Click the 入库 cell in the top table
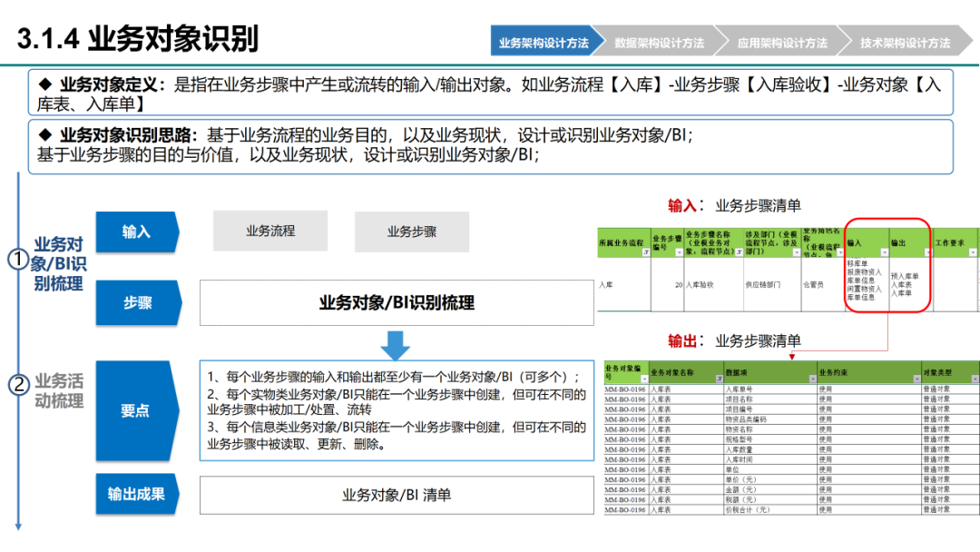Image resolution: width=980 pixels, height=552 pixels. (x=623, y=284)
